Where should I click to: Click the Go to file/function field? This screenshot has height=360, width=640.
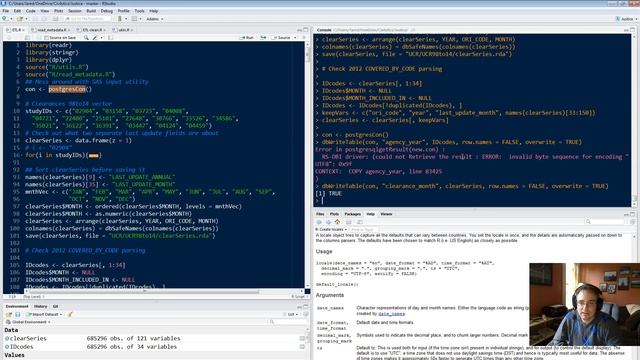87,19
